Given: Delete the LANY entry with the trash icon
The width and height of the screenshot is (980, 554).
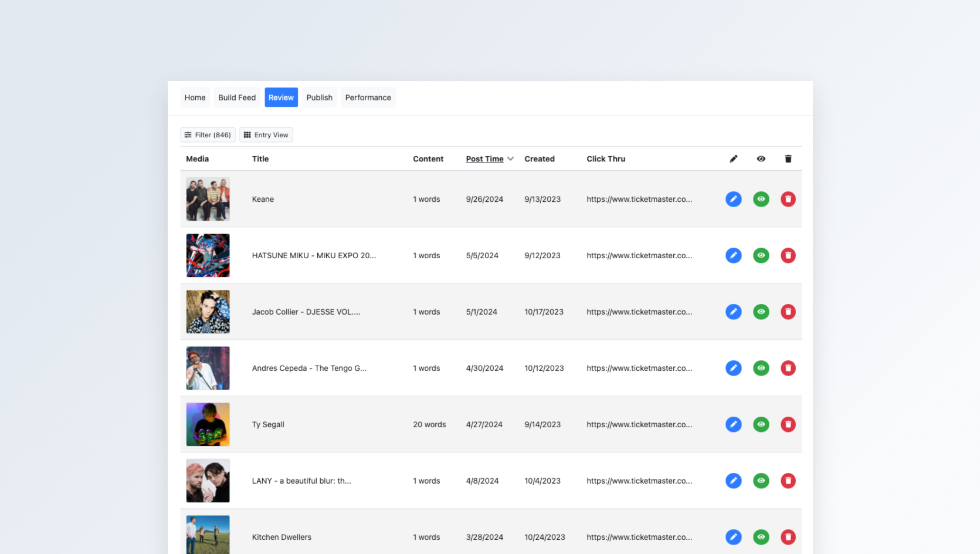Looking at the screenshot, I should coord(788,481).
